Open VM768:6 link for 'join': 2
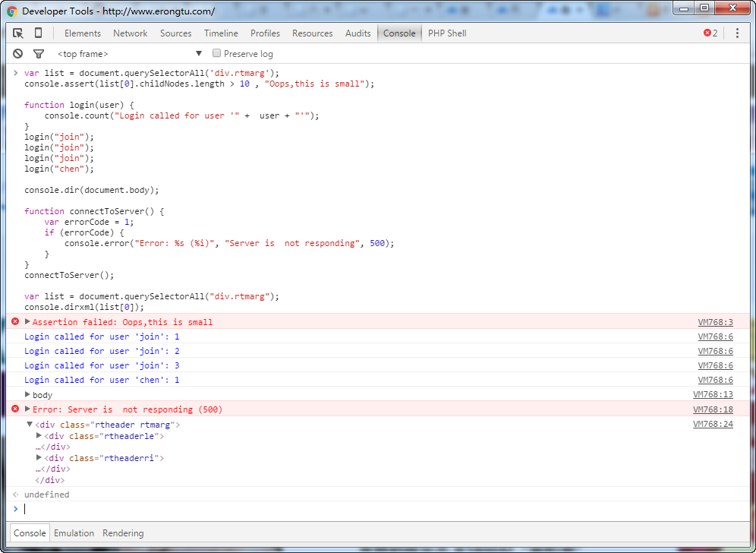 coord(716,351)
